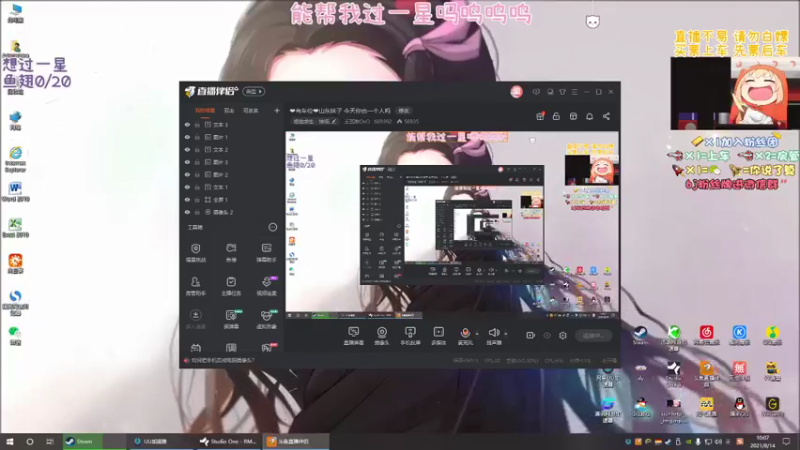Click the modify button beside the stream title
800x450 pixels.
click(404, 111)
